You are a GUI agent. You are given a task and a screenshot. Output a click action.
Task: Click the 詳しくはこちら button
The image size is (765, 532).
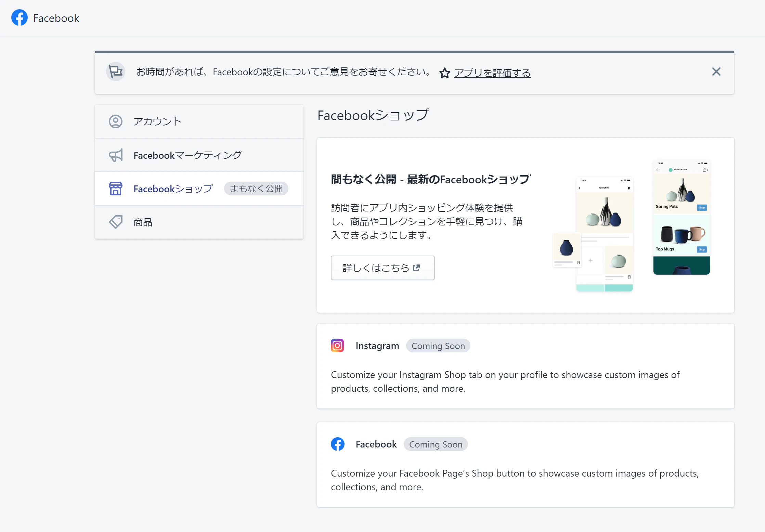pyautogui.click(x=382, y=268)
